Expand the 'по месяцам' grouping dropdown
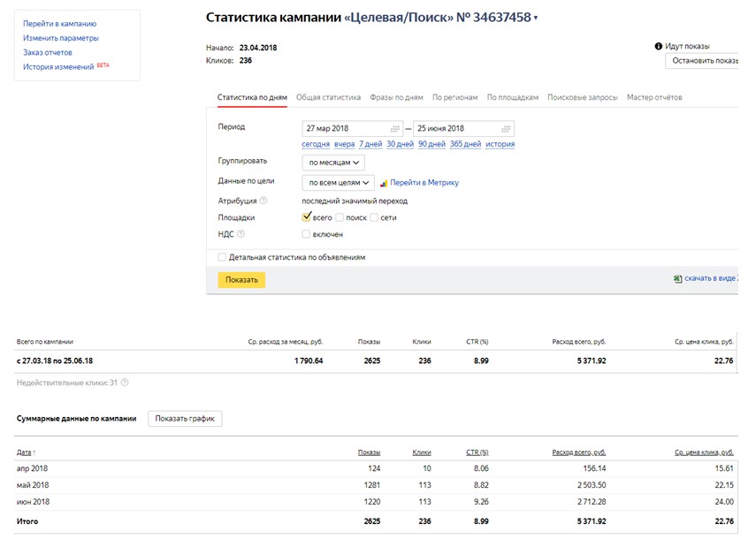Screen dimensions: 756x547 click(333, 163)
